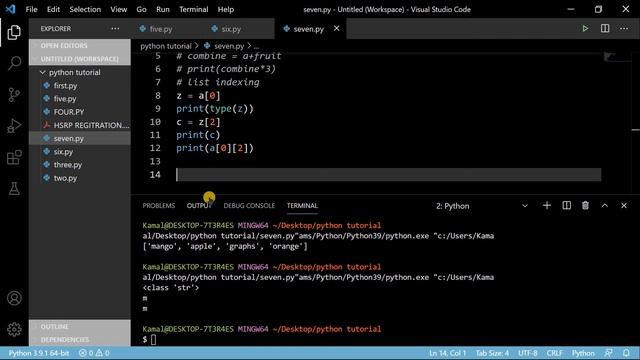Open the Search view icon
This screenshot has width=640, height=360.
coord(14,63)
